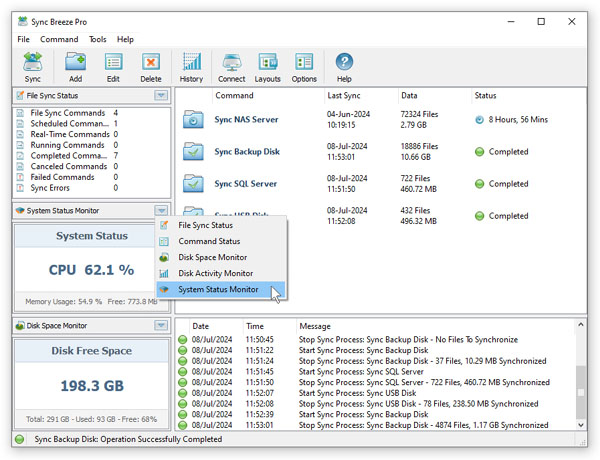Open the File Sync Status panel dropdown arrow

coord(161,95)
